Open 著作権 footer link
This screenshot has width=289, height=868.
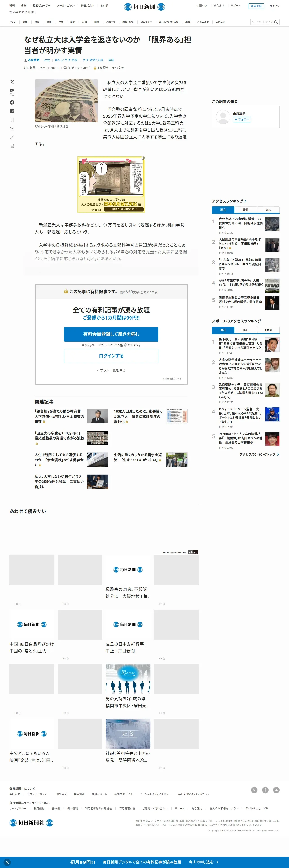coord(56,808)
